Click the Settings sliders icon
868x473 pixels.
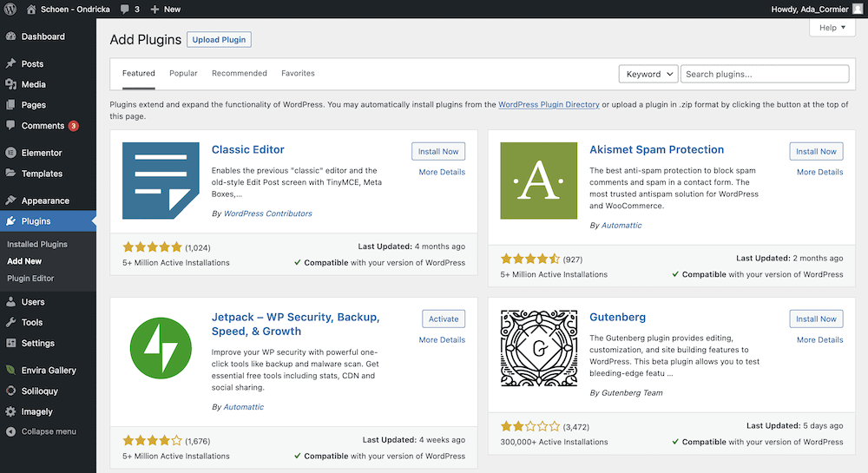(10, 343)
